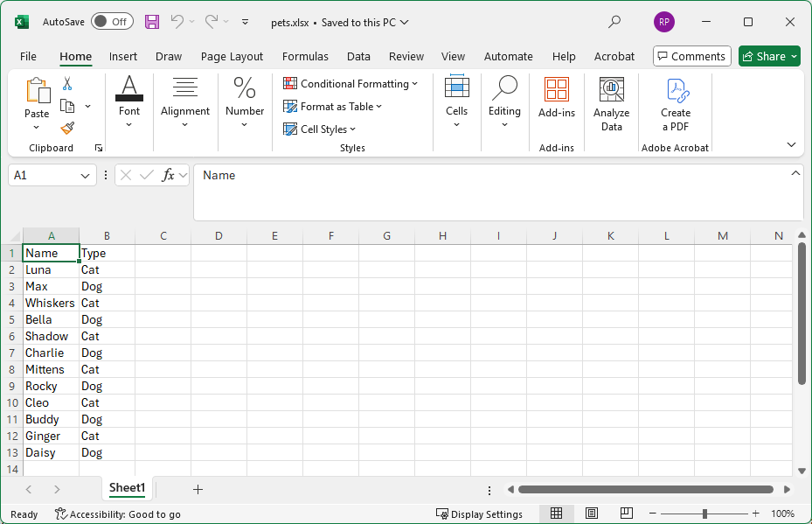Click the Select All corner triangle
This screenshot has width=812, height=524.
[15, 236]
